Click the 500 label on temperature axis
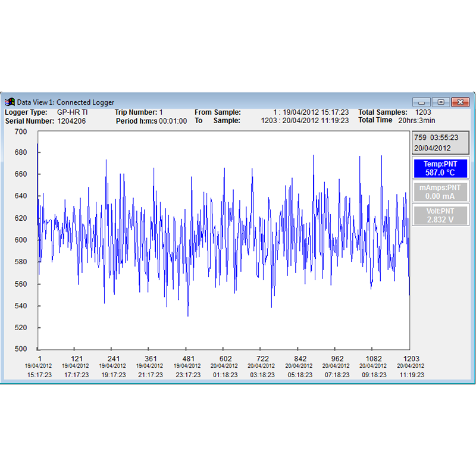The image size is (476, 476). coord(21,349)
